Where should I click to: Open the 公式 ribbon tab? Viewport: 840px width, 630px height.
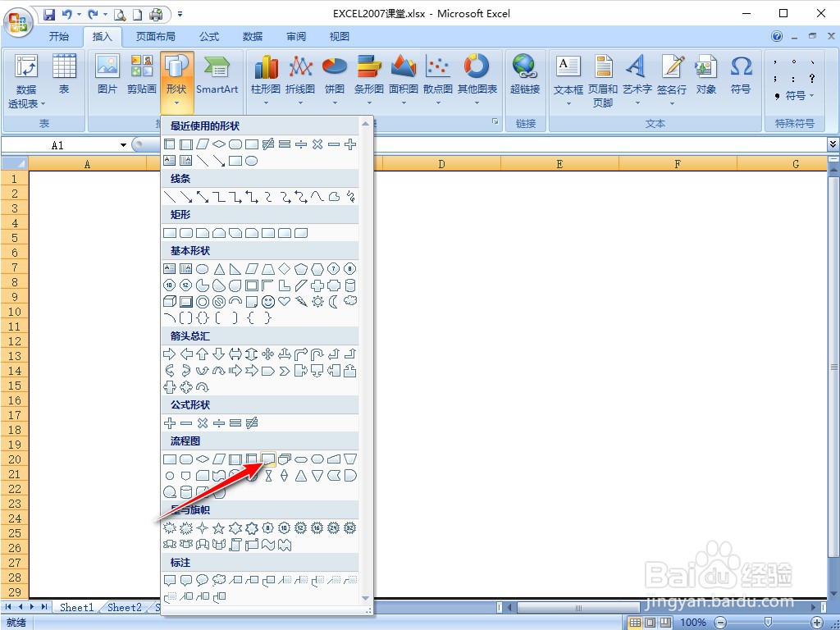(209, 36)
